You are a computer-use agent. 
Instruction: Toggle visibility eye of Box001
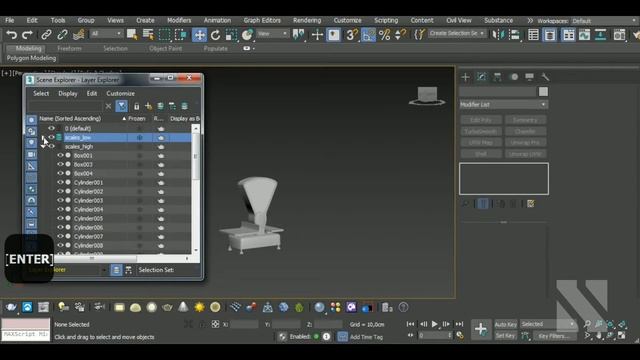click(x=60, y=156)
